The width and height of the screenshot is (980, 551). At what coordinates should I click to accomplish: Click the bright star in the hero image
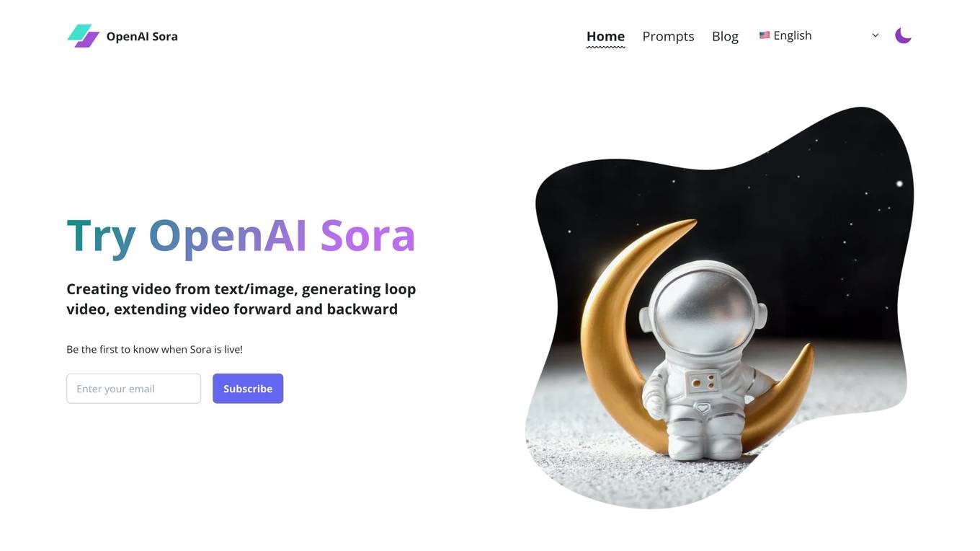(899, 184)
